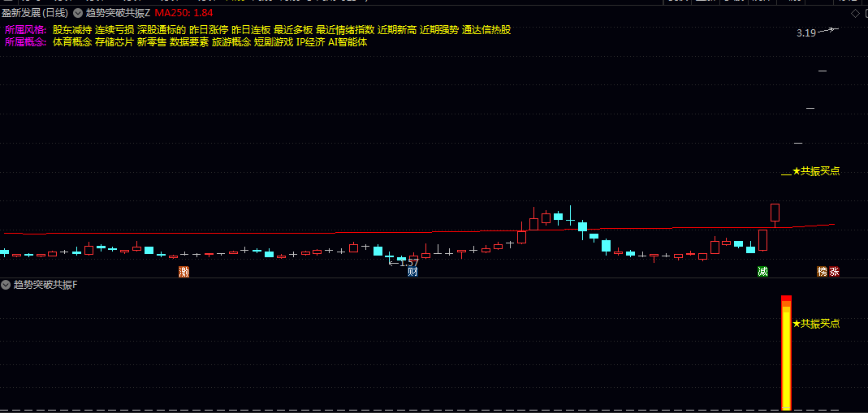Screen dimensions: 868x413
Task: Select the 趋势突破共振F sub-indicator name
Action: [45, 285]
